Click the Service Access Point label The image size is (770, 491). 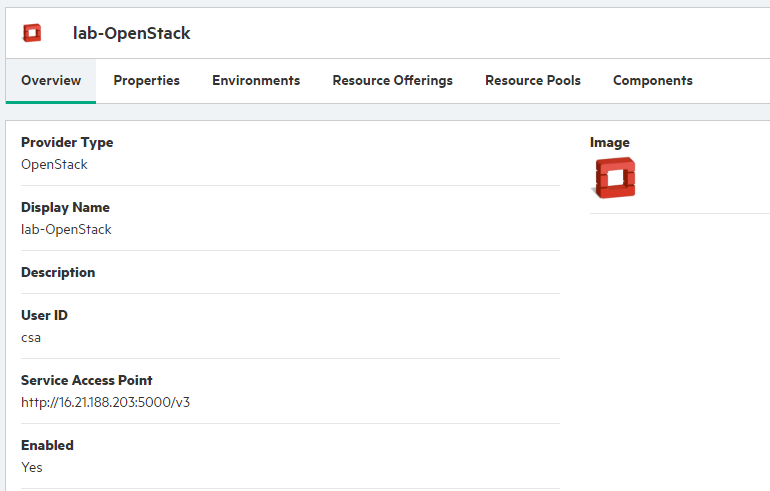pyautogui.click(x=86, y=380)
